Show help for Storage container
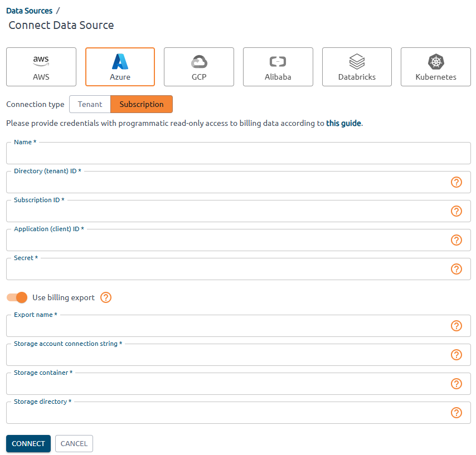This screenshot has height=455, width=476. pyautogui.click(x=456, y=384)
